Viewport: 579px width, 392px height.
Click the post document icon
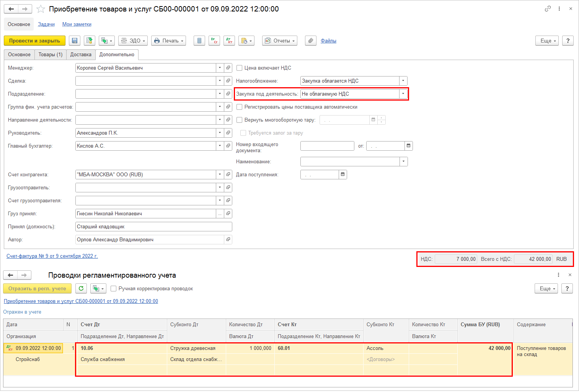tap(90, 41)
